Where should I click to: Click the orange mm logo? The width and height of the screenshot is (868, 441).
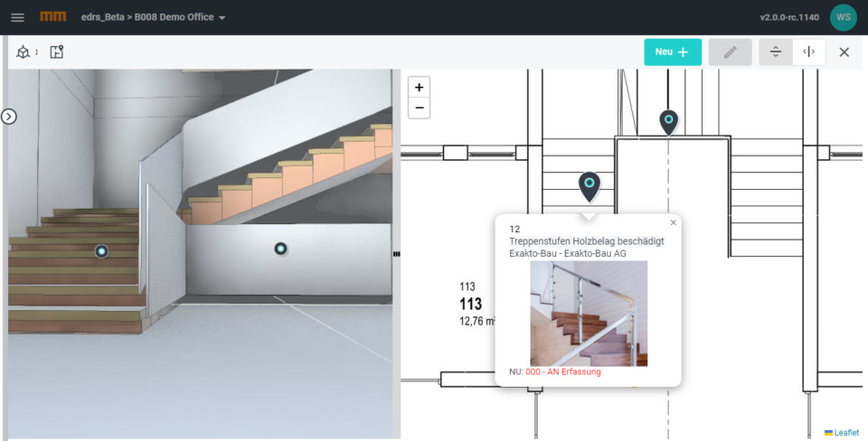pos(53,17)
